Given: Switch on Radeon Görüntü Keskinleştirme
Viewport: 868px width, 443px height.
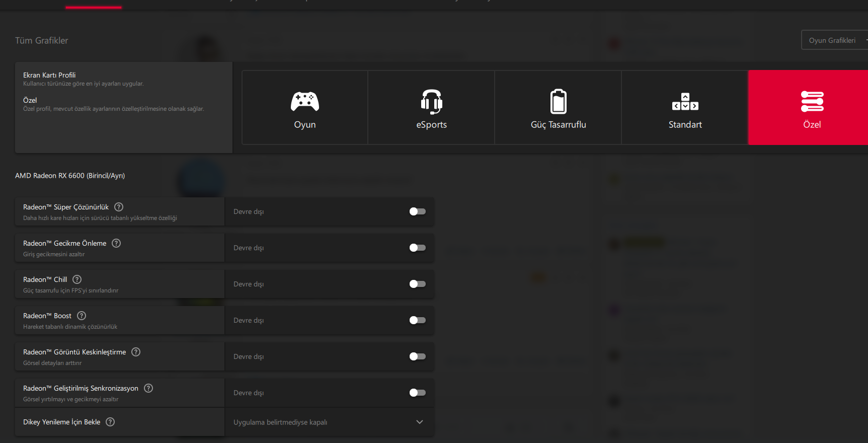Looking at the screenshot, I should 418,356.
